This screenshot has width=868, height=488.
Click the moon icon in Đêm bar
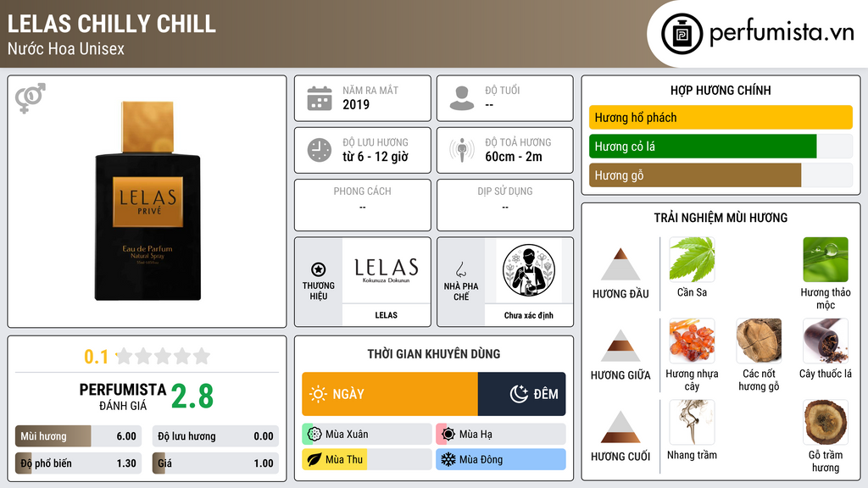click(x=519, y=394)
